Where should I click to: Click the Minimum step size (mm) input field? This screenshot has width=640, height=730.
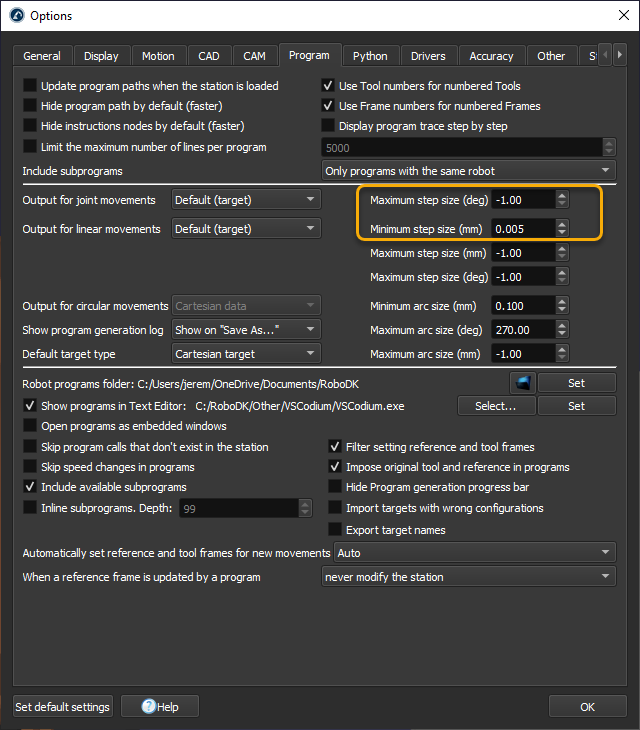(x=521, y=229)
